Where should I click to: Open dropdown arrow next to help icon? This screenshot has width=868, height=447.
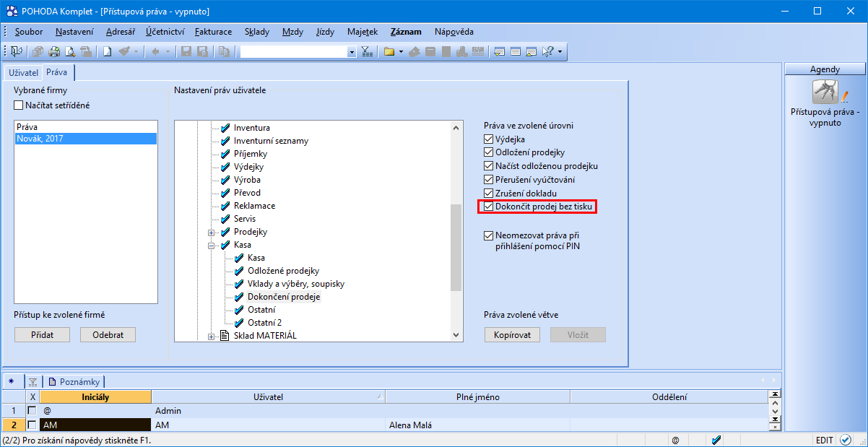(559, 51)
